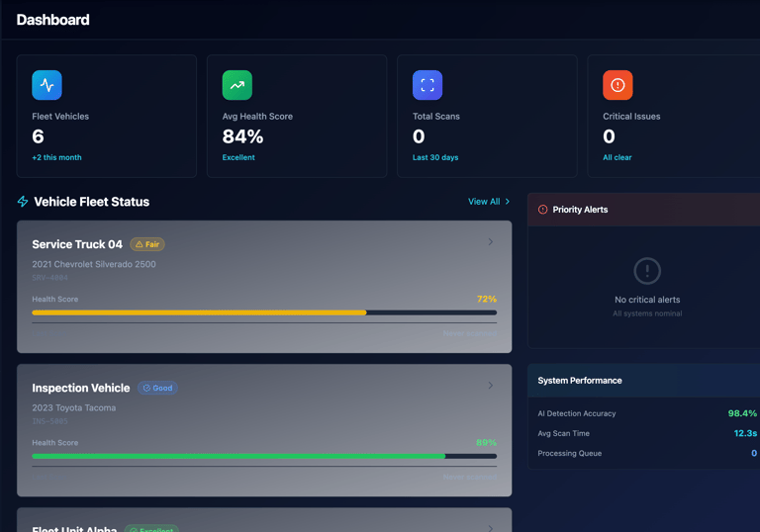Screen dimensions: 760x532
Task: Click the 'All clear' text
Action: [617, 157]
